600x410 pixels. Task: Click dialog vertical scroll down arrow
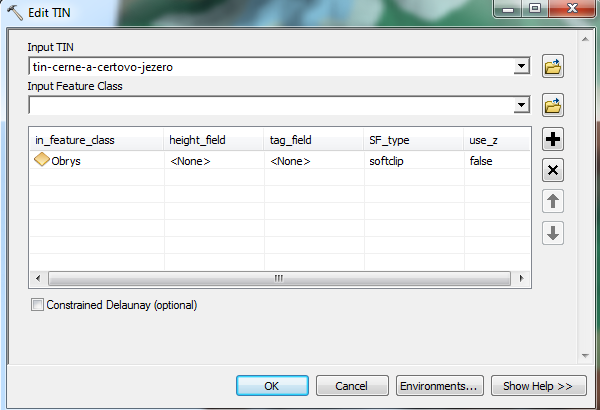585,356
